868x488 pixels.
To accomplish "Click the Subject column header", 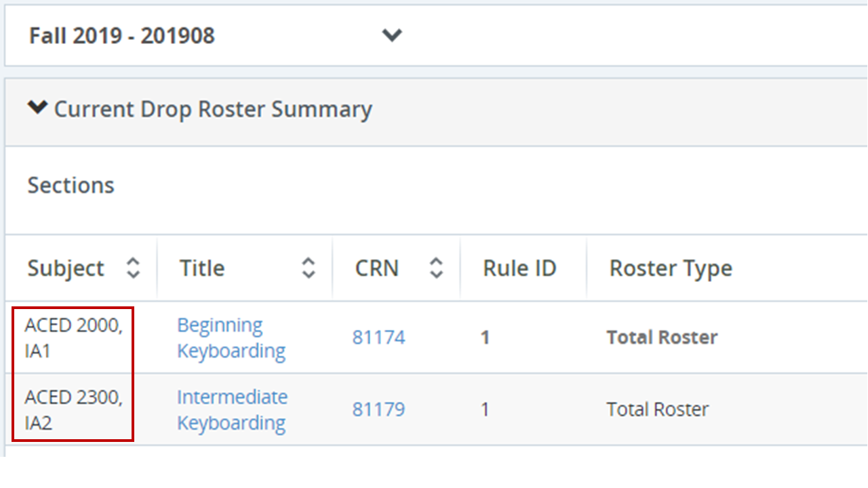I will click(x=66, y=268).
